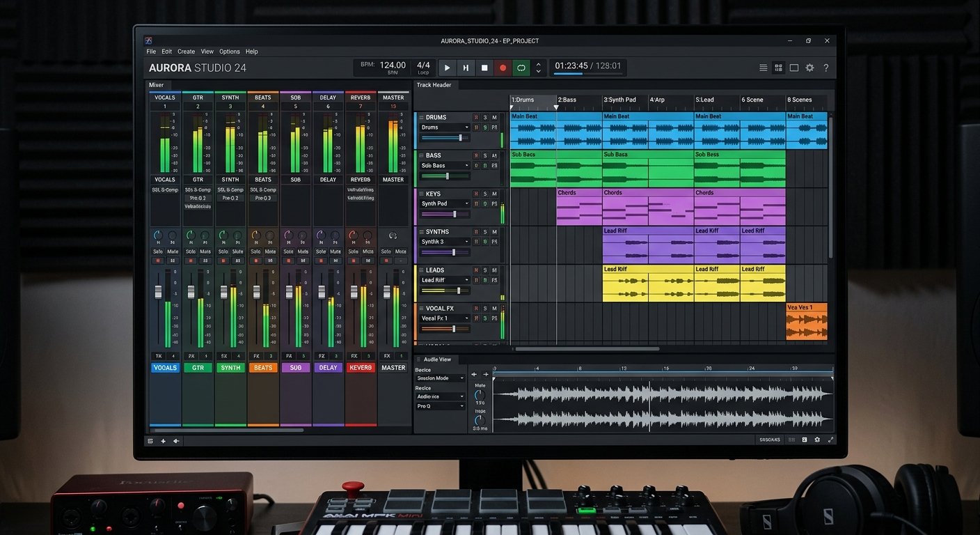Click the VOCALS pan knob
Image resolution: width=980 pixels, height=535 pixels.
(x=158, y=235)
